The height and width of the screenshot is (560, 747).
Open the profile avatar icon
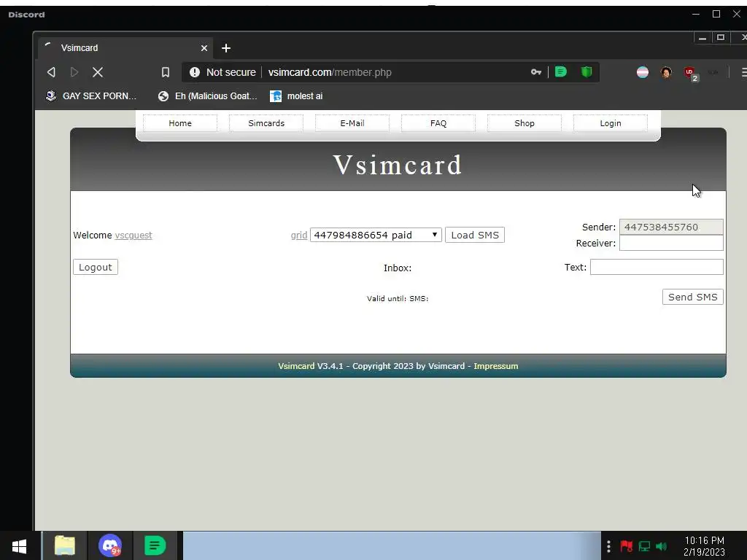tap(666, 72)
